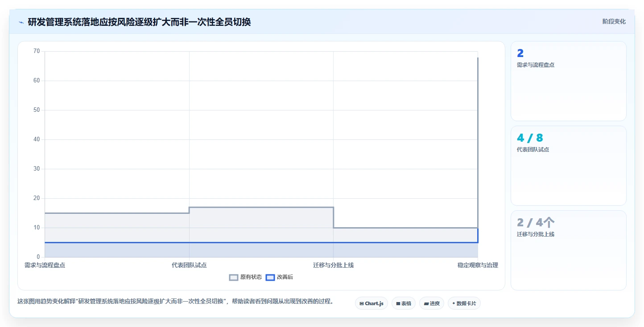
Task: Click x-axis label 代表团队试点
Action: (189, 265)
